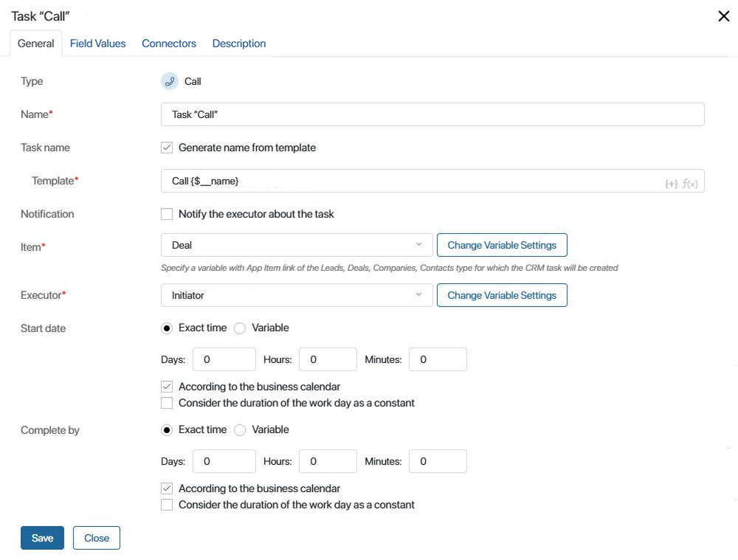Choose Exact time for Start date

[167, 328]
